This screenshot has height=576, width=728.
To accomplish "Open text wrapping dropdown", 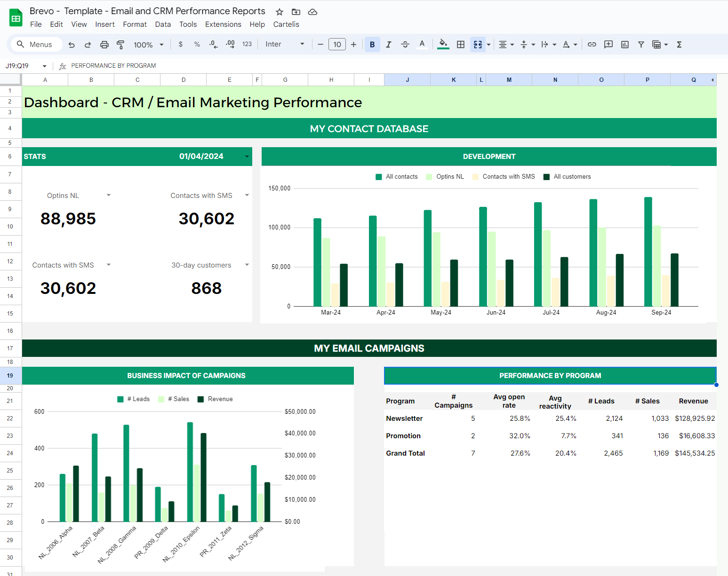I will point(548,45).
